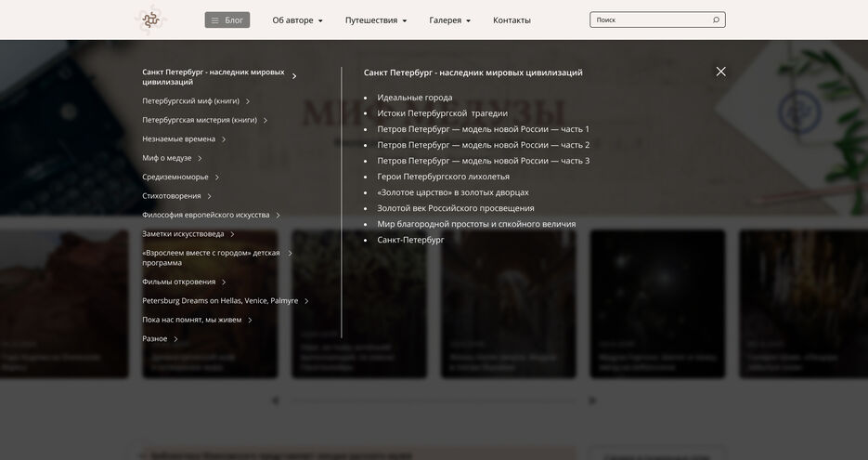Click the search magnifier icon
The height and width of the screenshot is (460, 868).
point(716,20)
